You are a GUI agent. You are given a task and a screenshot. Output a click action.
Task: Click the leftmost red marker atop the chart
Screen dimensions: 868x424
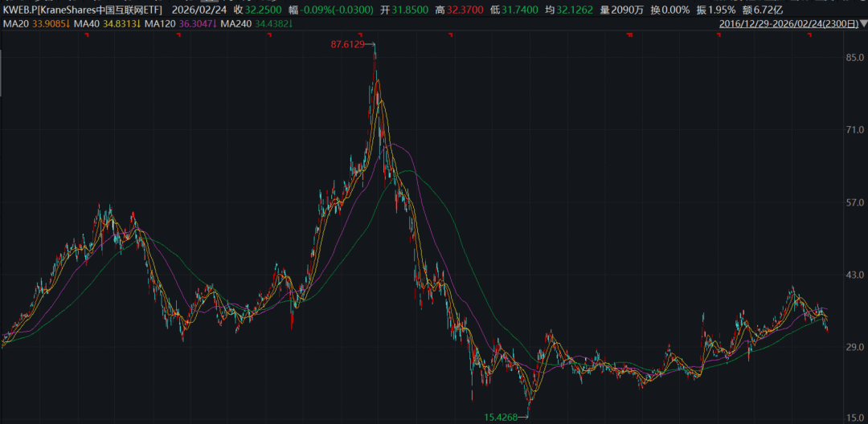(x=85, y=35)
